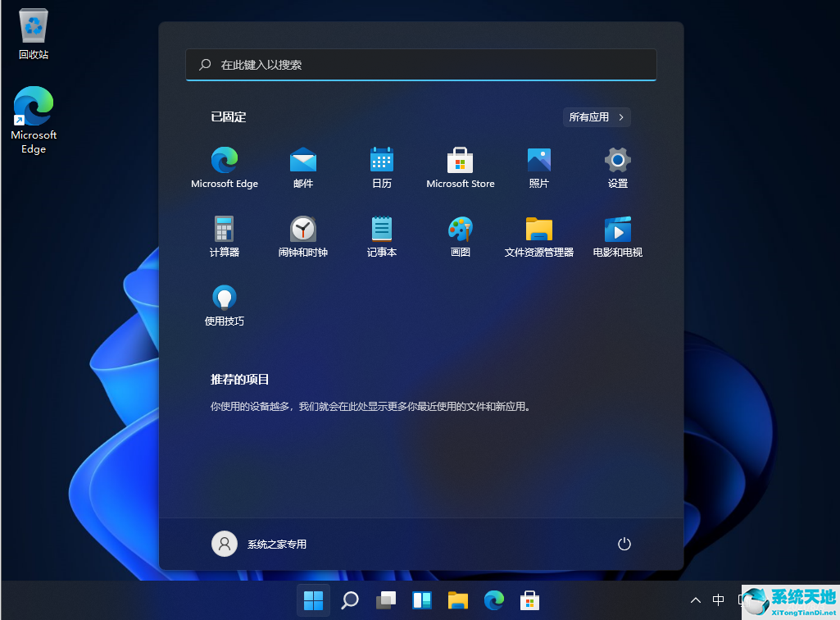Show hidden tray icons via the chevron
840x620 pixels.
pyautogui.click(x=695, y=599)
